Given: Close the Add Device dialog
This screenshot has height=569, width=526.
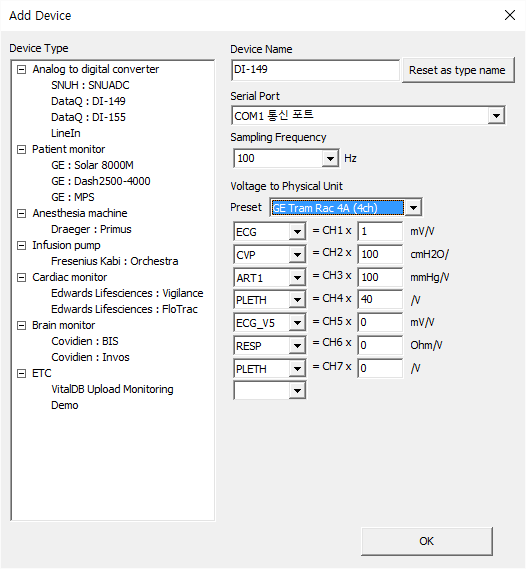Looking at the screenshot, I should coord(510,15).
